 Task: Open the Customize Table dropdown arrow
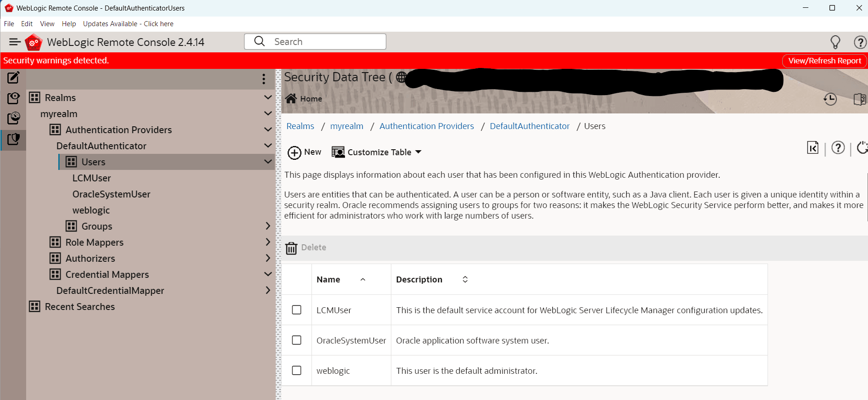tap(418, 152)
